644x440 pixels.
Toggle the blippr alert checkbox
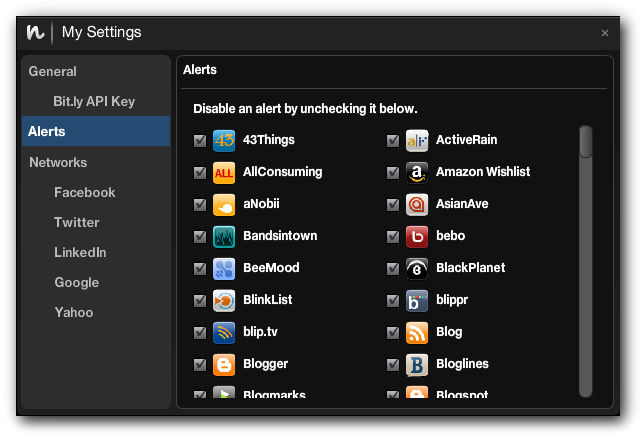point(393,301)
